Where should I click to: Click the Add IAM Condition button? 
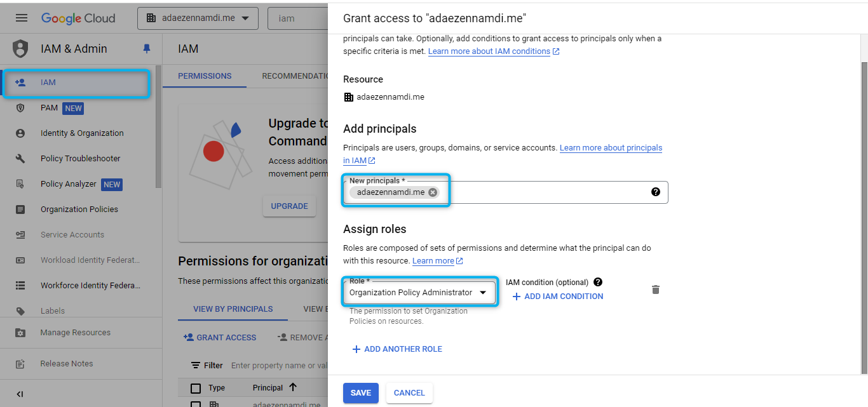558,297
